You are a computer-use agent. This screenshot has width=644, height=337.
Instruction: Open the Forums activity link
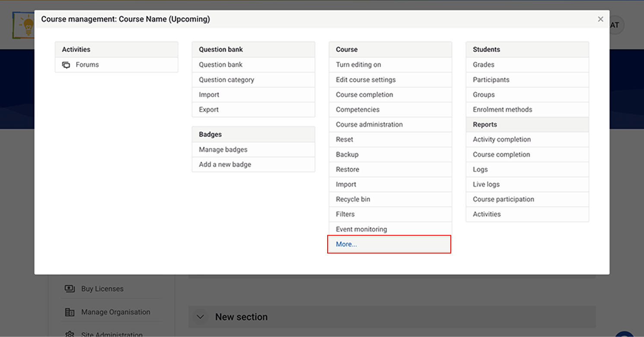pyautogui.click(x=87, y=65)
